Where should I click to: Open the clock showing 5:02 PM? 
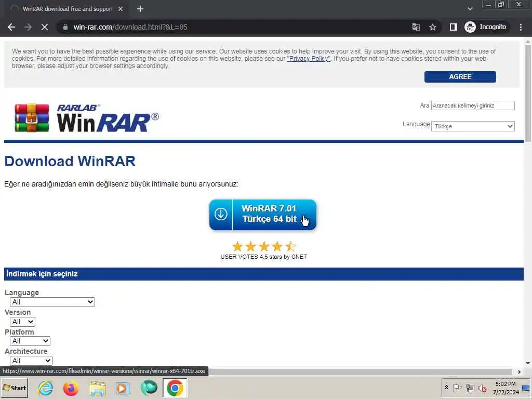pos(506,388)
